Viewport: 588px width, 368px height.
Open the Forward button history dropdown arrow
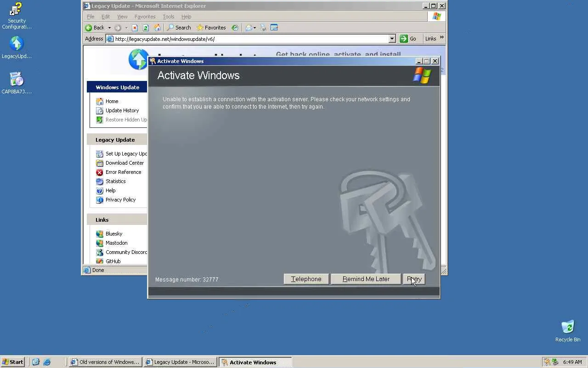(126, 28)
